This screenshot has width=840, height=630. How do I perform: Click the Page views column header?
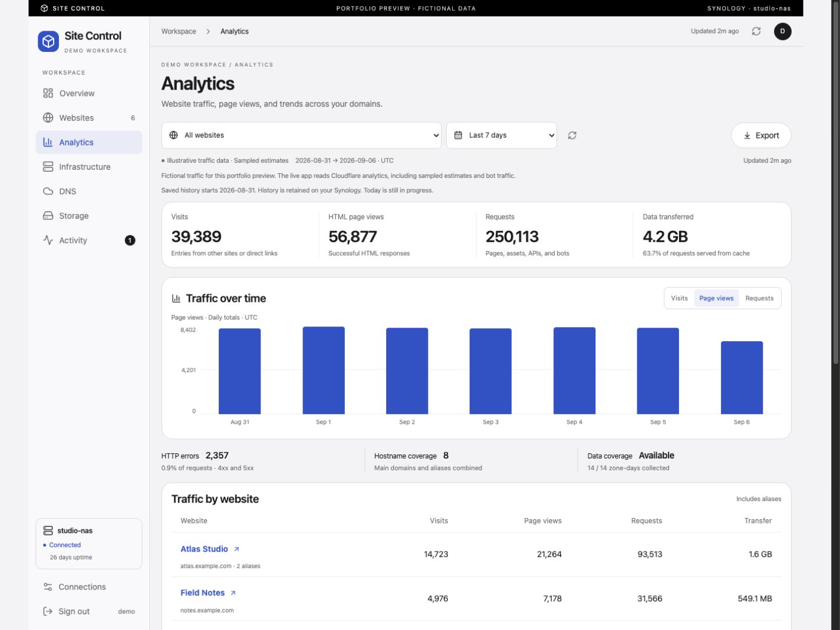543,521
